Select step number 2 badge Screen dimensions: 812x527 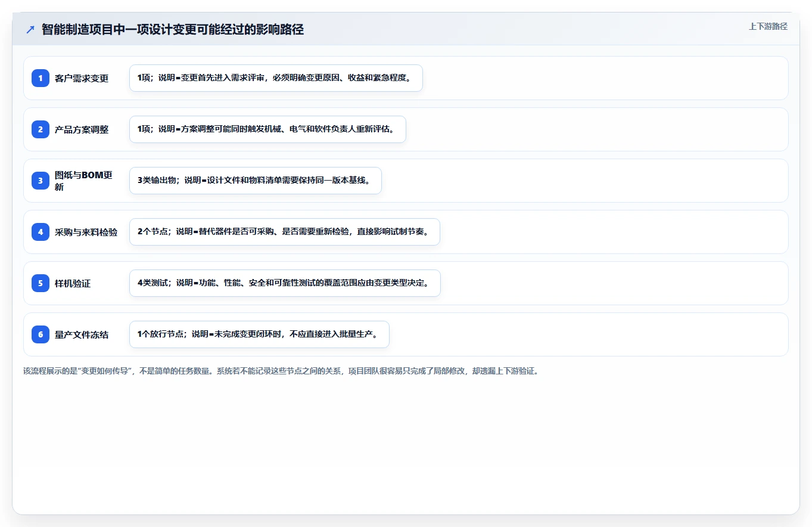pos(41,129)
